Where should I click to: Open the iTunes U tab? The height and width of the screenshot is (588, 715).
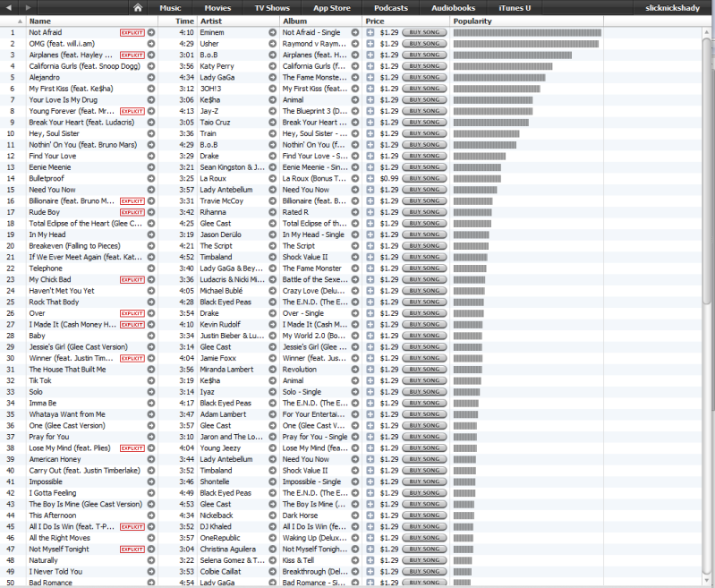tap(515, 8)
